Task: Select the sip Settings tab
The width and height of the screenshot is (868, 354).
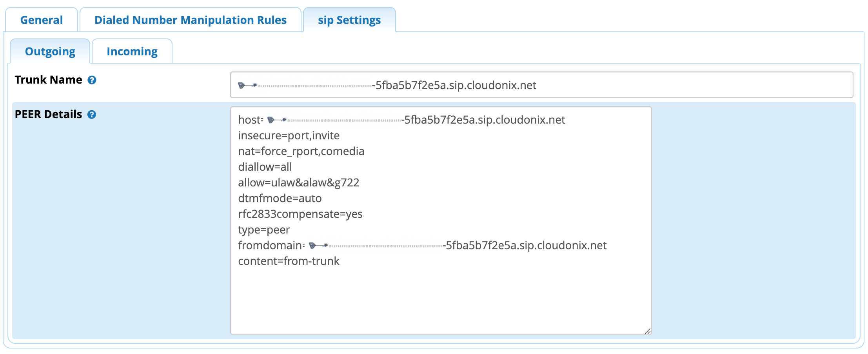Action: 349,20
